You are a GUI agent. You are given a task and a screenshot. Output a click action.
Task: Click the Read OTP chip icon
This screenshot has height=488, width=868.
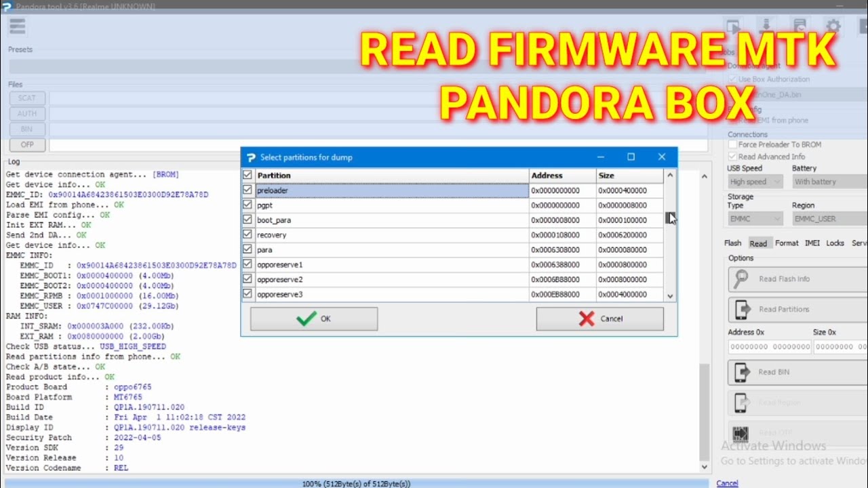[741, 433]
